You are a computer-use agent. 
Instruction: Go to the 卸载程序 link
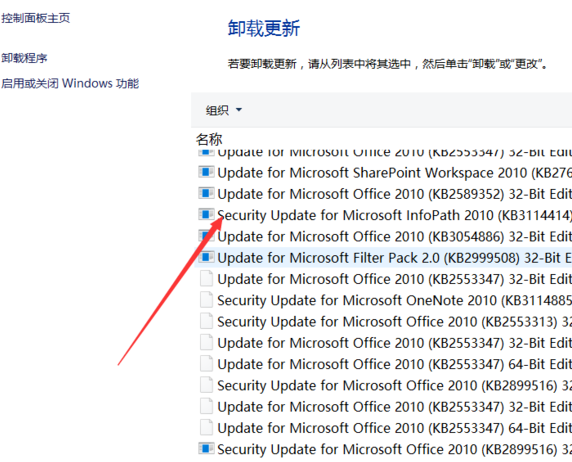coord(24,58)
